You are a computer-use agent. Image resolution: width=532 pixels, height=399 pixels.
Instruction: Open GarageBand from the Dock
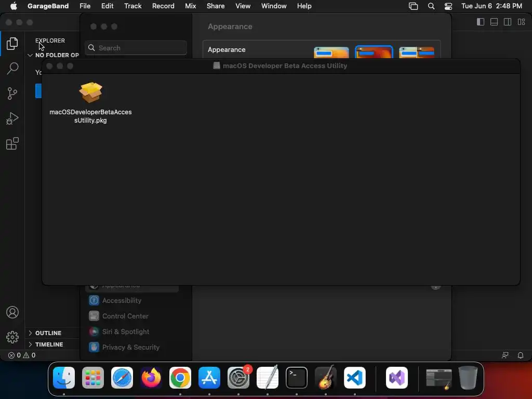tap(326, 378)
